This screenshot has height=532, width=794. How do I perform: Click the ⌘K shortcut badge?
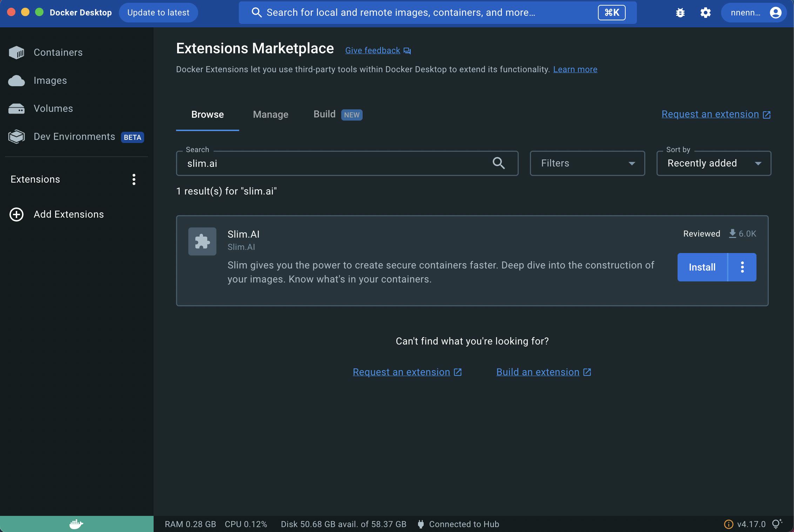(x=612, y=13)
